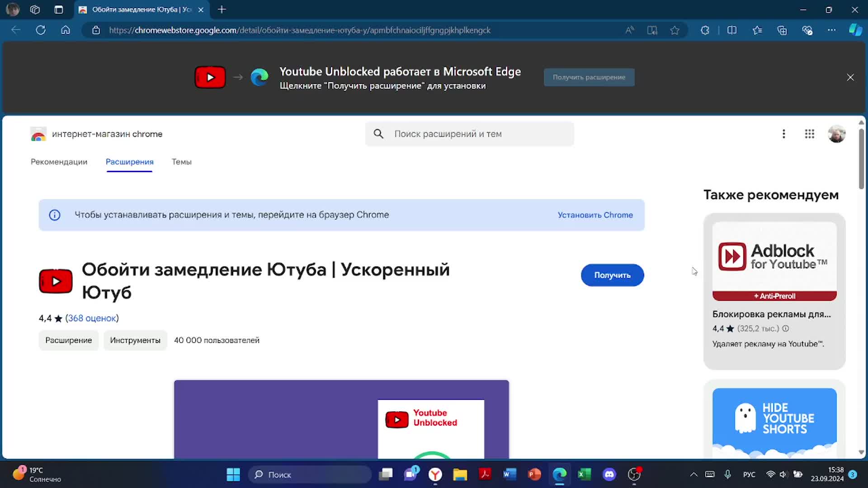The width and height of the screenshot is (868, 488).
Task: Open the Copilot icon in Edge
Action: point(855,30)
